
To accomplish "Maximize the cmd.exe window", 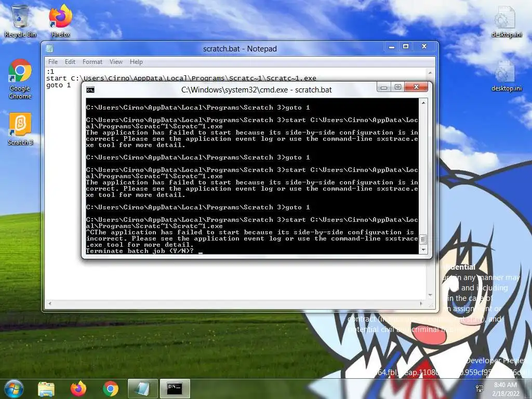I will (x=397, y=87).
